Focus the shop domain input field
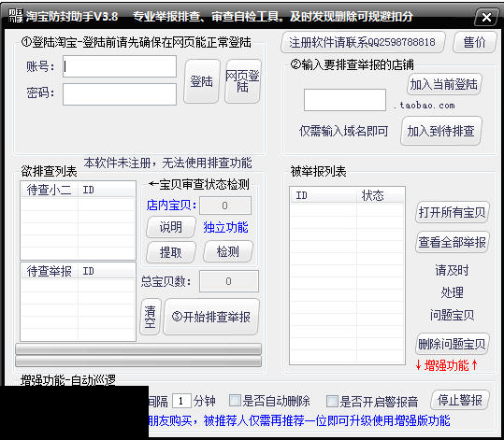 pos(345,100)
